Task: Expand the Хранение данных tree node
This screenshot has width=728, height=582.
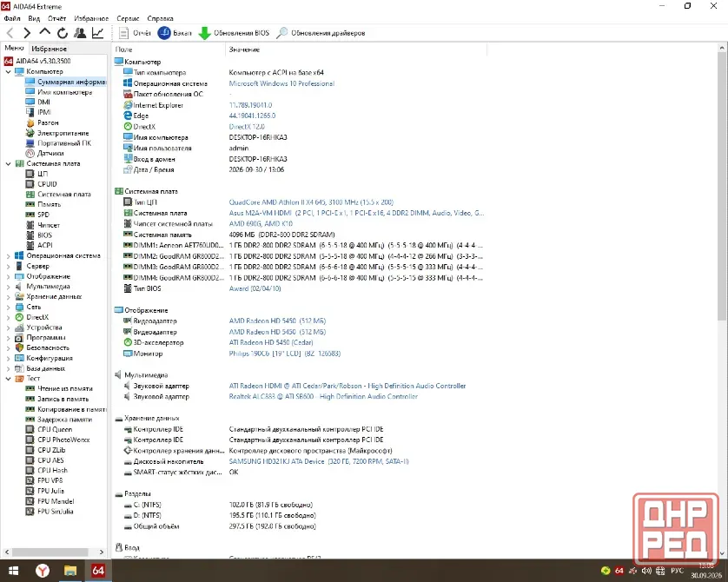Action: [8, 296]
